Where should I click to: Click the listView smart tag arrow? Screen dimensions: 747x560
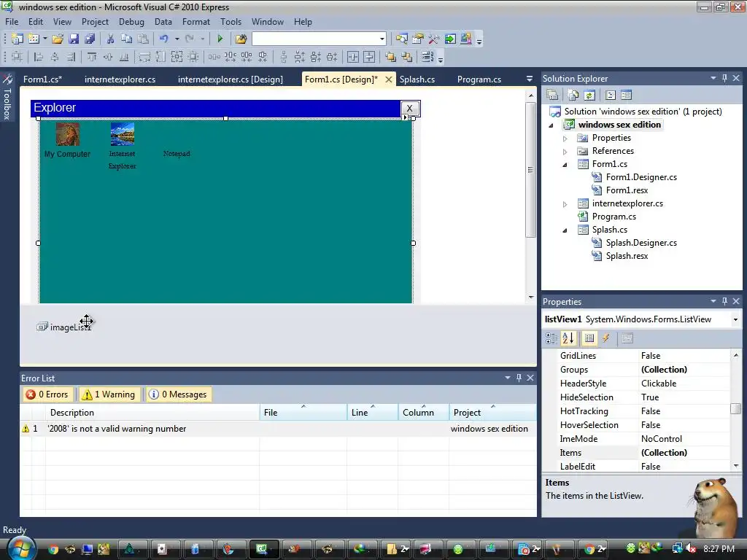click(405, 117)
